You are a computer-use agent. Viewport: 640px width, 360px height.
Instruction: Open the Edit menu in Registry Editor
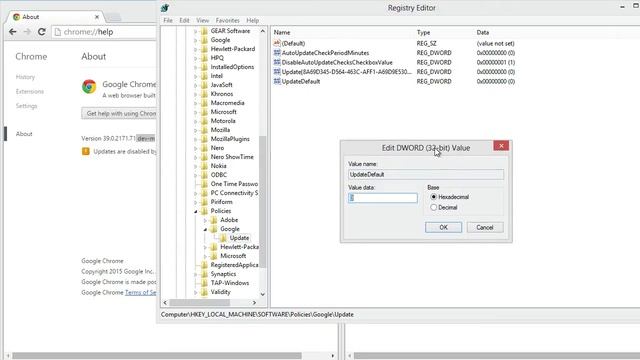tap(184, 20)
